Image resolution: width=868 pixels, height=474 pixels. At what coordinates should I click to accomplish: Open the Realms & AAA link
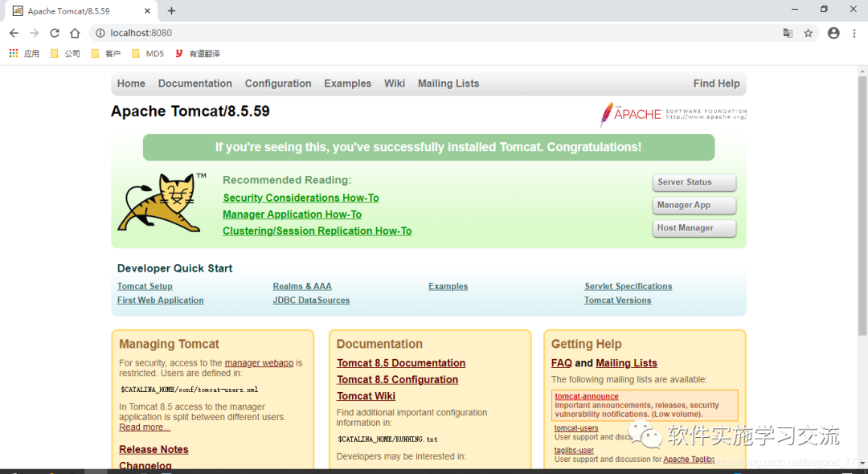[302, 287]
